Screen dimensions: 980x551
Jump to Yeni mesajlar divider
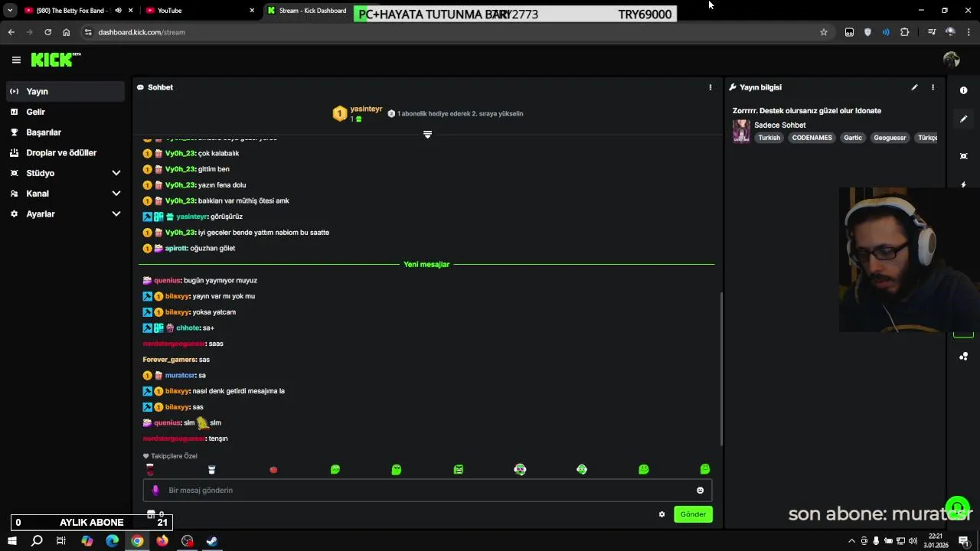coord(426,264)
